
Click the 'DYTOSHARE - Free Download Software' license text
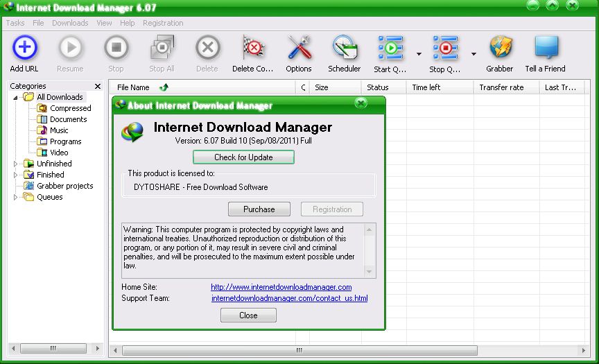[201, 187]
